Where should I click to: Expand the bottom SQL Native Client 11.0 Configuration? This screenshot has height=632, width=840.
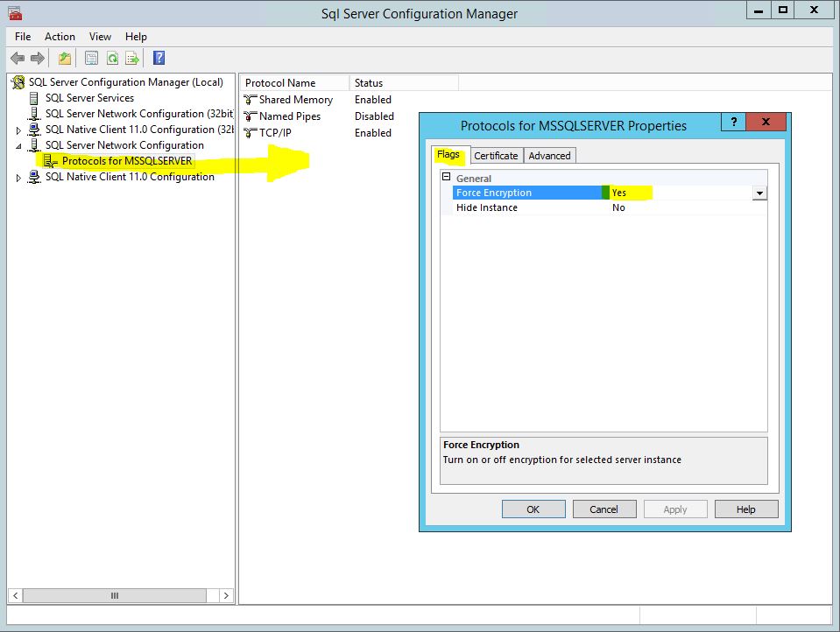[18, 178]
